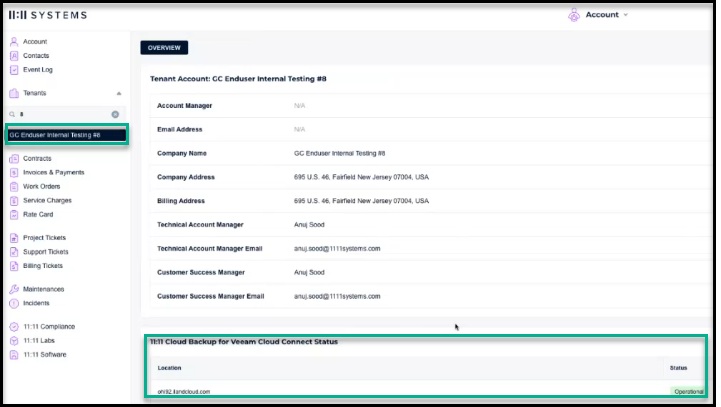
Task: Open the Account sidebar menu item
Action: (x=35, y=41)
